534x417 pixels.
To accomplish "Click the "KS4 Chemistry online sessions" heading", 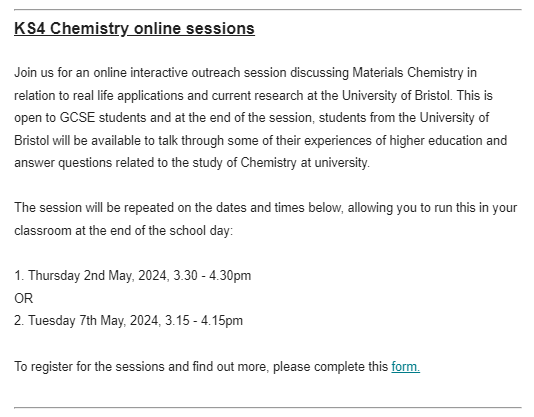I will (x=135, y=28).
